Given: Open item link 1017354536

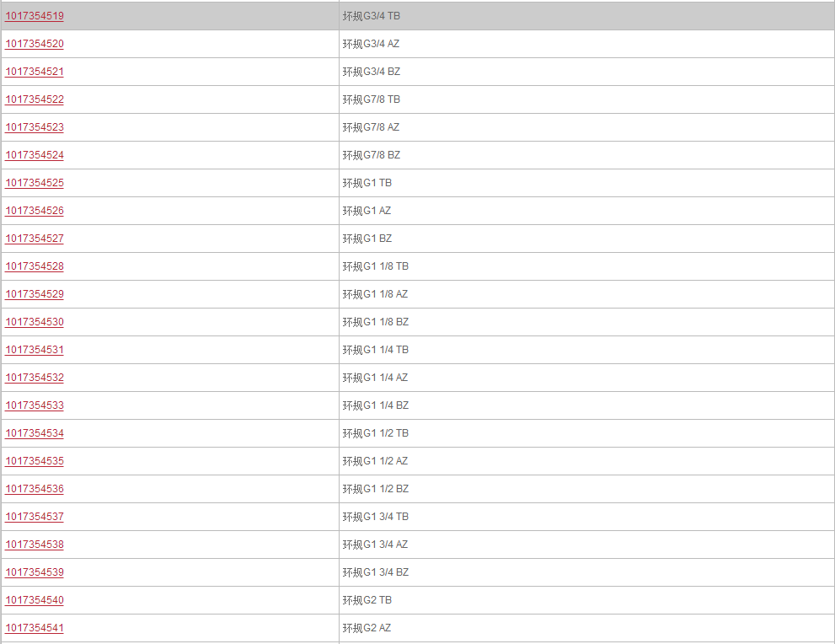Looking at the screenshot, I should (35, 489).
